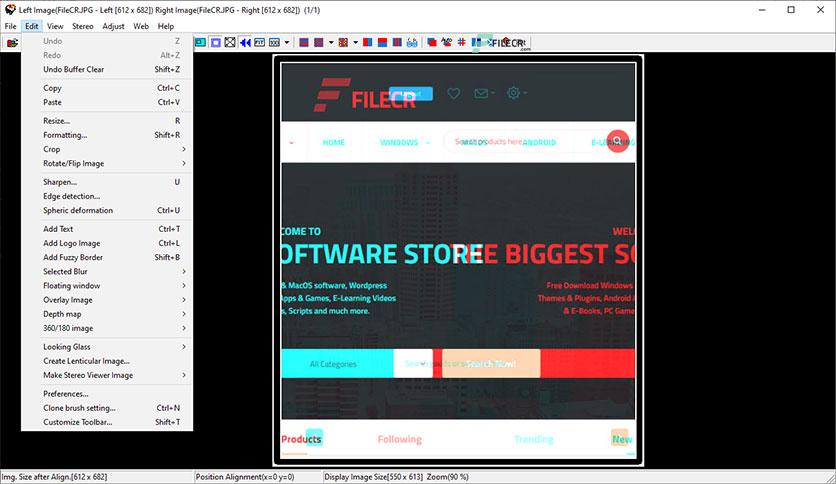836x484 pixels.
Task: Click the stereo image preview of FileCR page
Action: 458,260
